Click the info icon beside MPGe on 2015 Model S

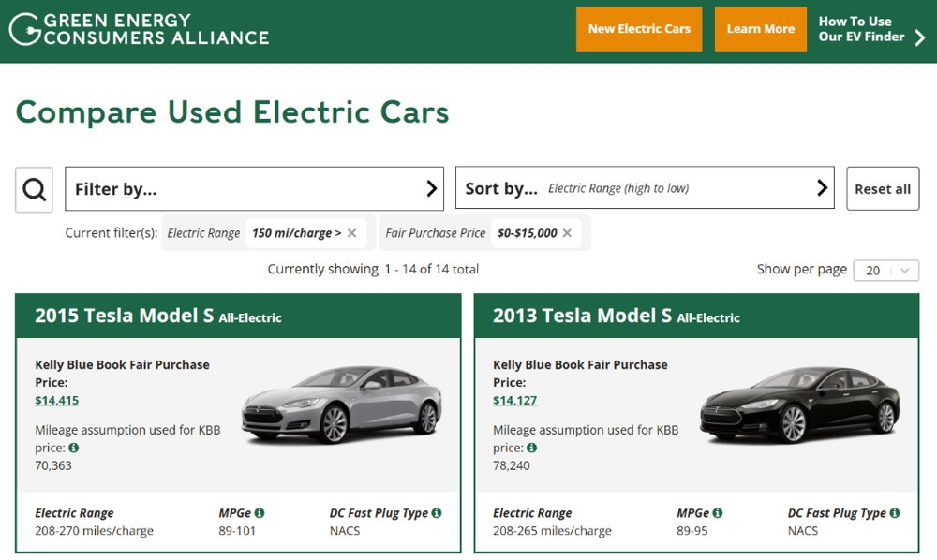[258, 512]
